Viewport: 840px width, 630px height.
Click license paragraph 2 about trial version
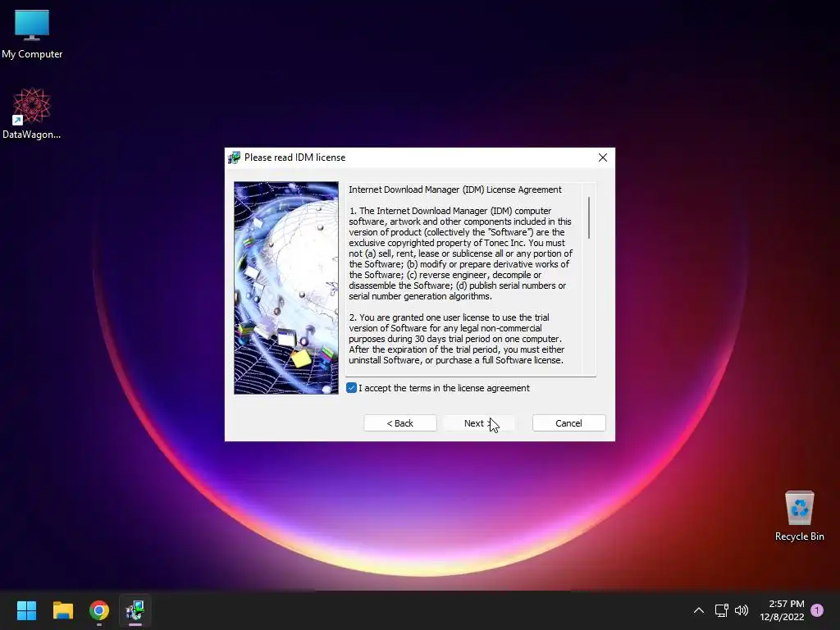pyautogui.click(x=456, y=339)
